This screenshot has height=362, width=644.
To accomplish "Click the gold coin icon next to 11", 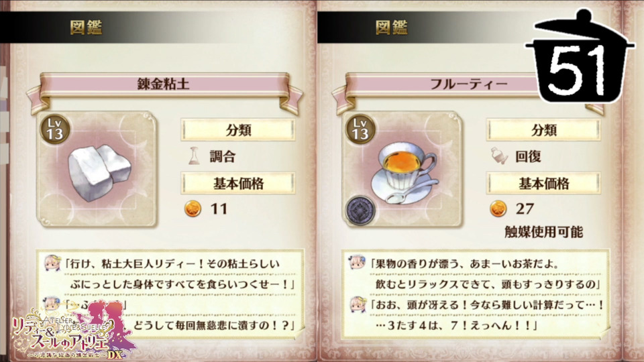I will [x=193, y=208].
